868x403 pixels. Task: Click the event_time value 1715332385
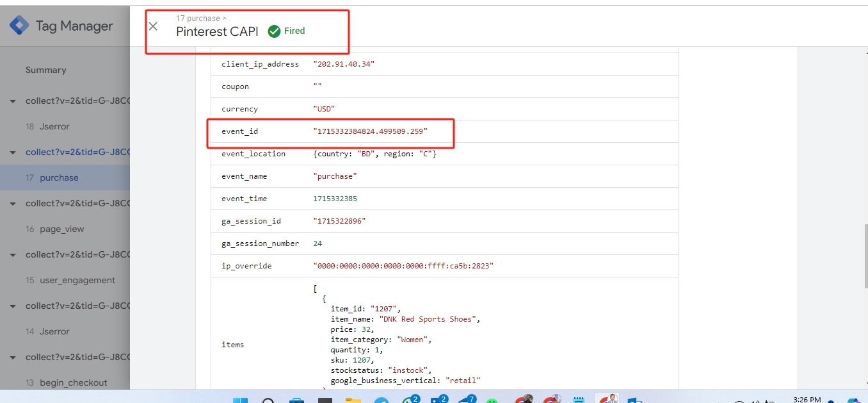tap(335, 199)
